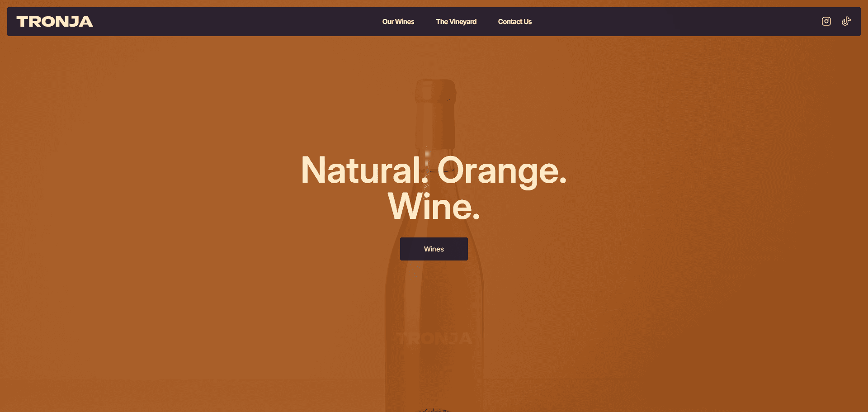Click the TRONJA logo in navbar
The width and height of the screenshot is (868, 412).
(55, 22)
